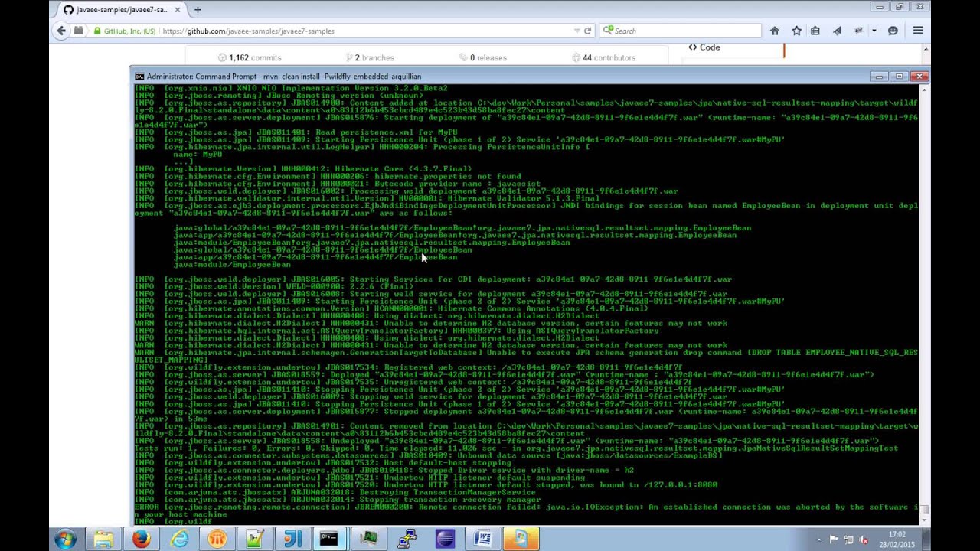Open the GitHub Code tab
This screenshot has width=980, height=551.
[x=704, y=47]
